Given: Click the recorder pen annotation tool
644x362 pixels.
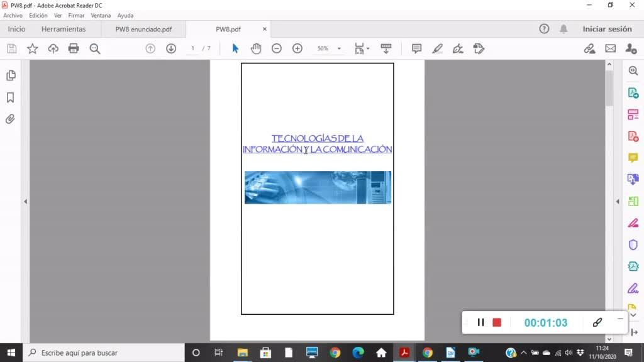Looking at the screenshot, I should 597,322.
